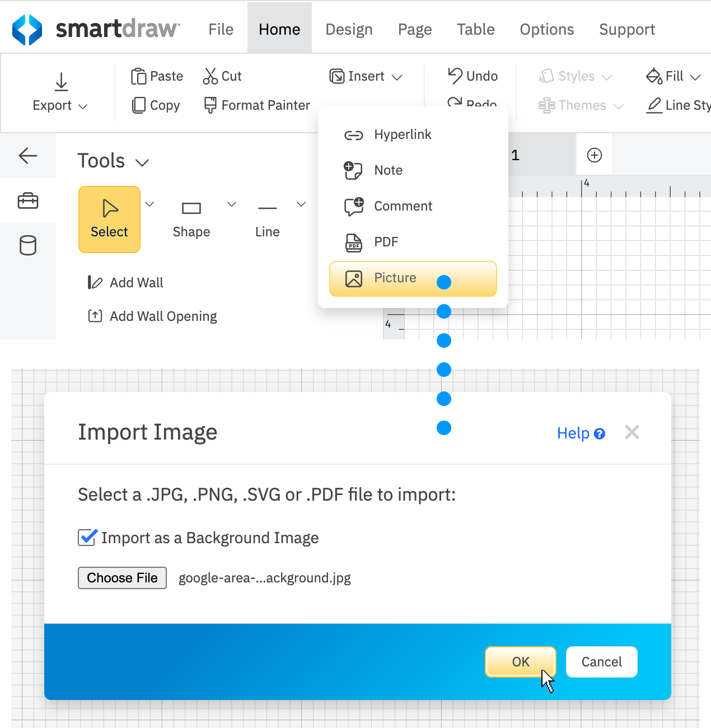Enable Import as a Background Image
The image size is (711, 728).
[86, 538]
